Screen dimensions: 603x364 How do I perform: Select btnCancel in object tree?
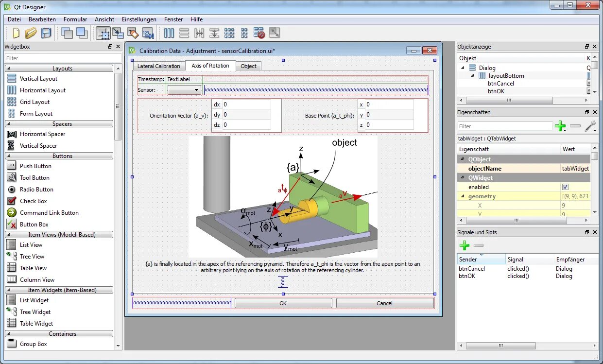(501, 84)
